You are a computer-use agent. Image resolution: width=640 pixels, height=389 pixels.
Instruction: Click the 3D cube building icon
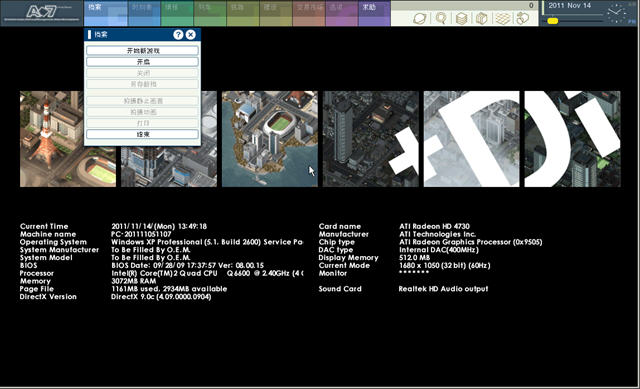[482, 18]
